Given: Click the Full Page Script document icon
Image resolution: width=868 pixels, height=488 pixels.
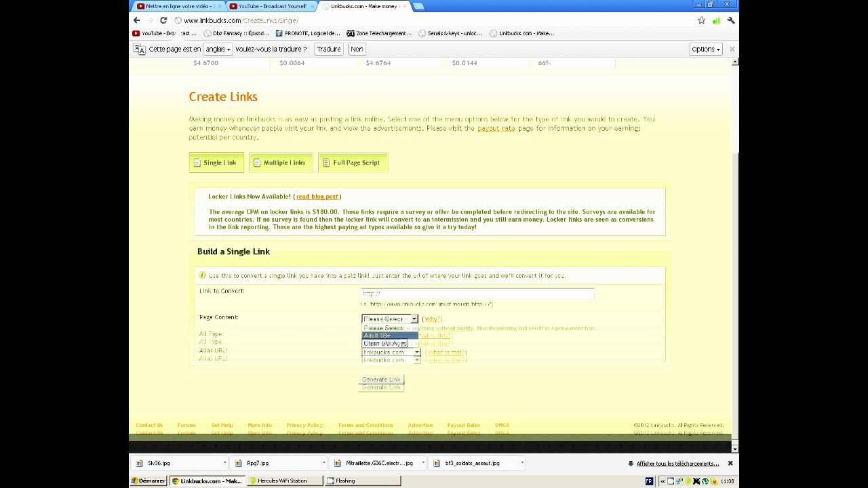Looking at the screenshot, I should (x=326, y=163).
